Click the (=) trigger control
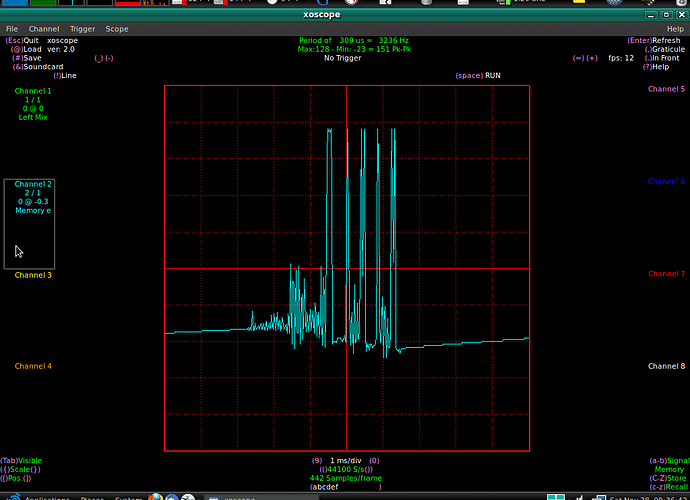This screenshot has width=690, height=500. (x=578, y=58)
